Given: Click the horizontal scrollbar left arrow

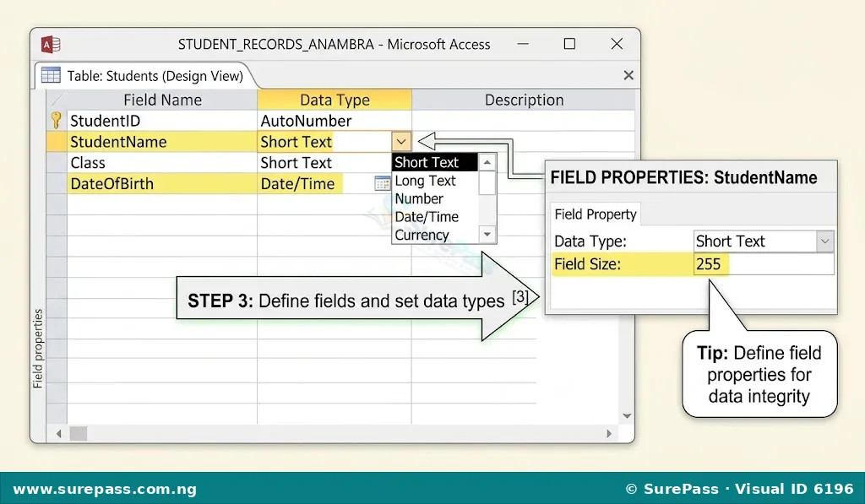Looking at the screenshot, I should 59,434.
